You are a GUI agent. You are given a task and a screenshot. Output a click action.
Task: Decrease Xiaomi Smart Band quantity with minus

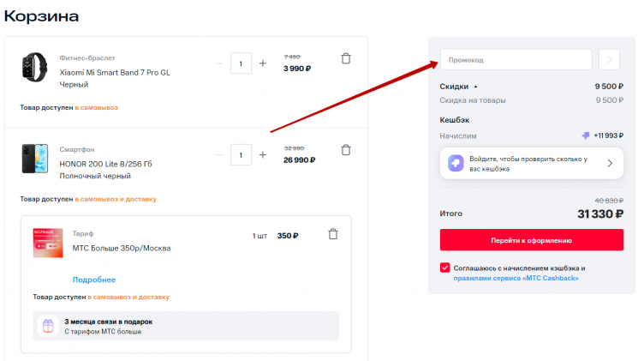click(x=219, y=63)
